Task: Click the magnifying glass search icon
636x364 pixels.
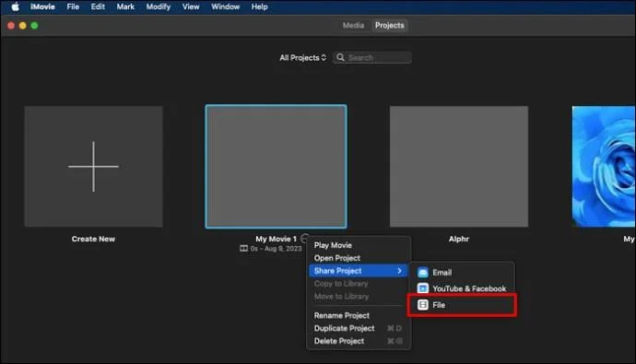Action: tap(341, 57)
